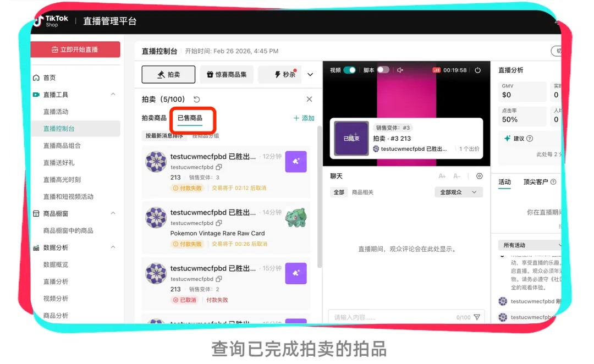Mute the live stream with speaker icon
This screenshot has width=594, height=364.
[x=400, y=70]
